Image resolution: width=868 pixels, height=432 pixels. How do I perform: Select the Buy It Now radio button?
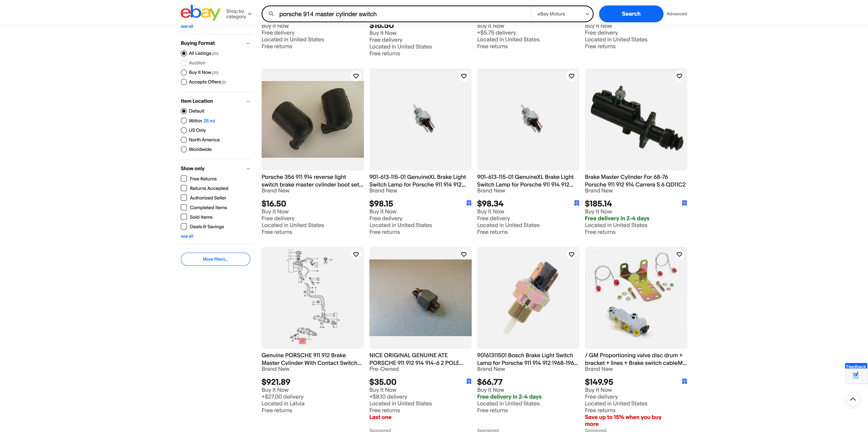(184, 72)
